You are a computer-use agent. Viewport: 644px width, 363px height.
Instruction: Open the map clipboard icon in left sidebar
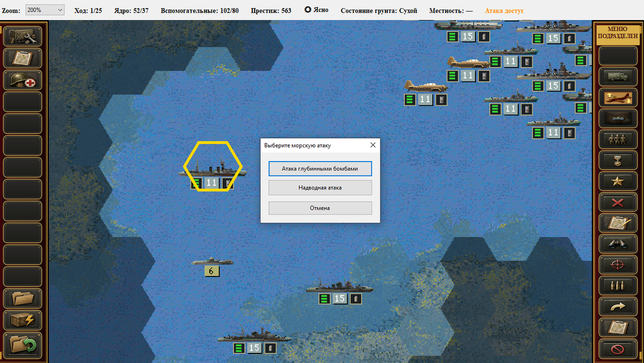(x=23, y=58)
